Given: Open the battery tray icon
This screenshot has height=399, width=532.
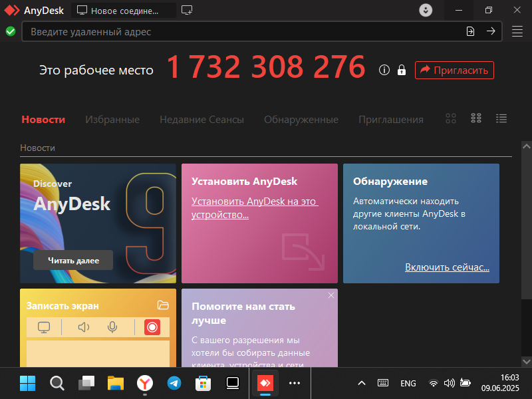Looking at the screenshot, I should pyautogui.click(x=465, y=383).
